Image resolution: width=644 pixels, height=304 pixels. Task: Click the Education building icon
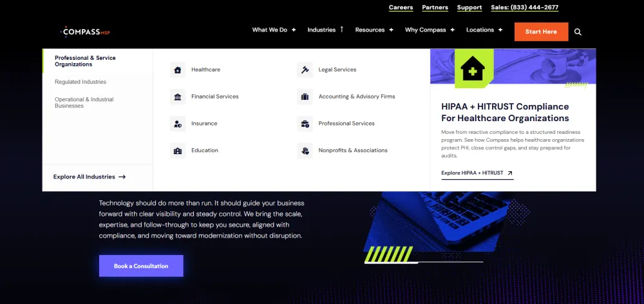pos(178,151)
